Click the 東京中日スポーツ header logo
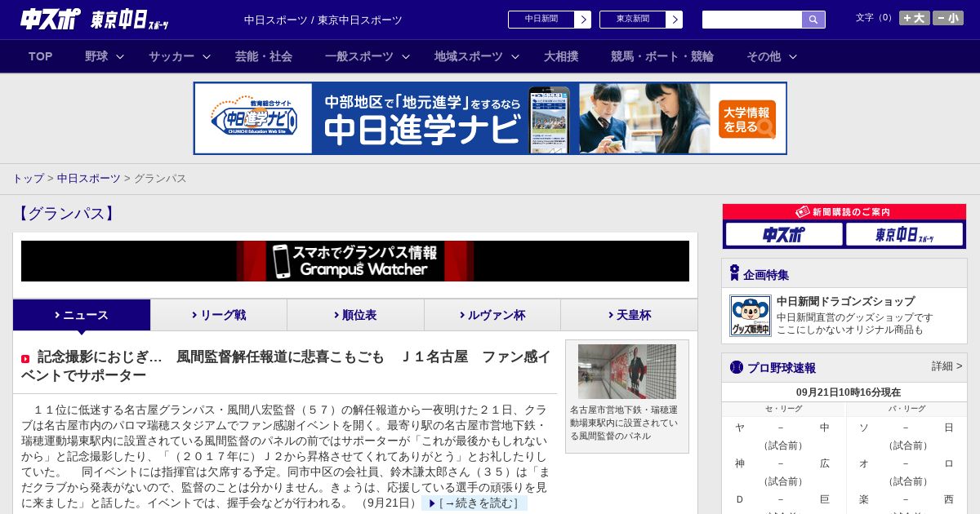 pos(130,20)
